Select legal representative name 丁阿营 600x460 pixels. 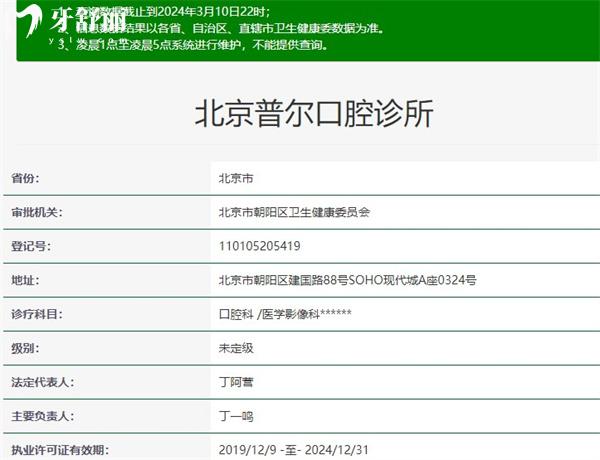coord(236,382)
